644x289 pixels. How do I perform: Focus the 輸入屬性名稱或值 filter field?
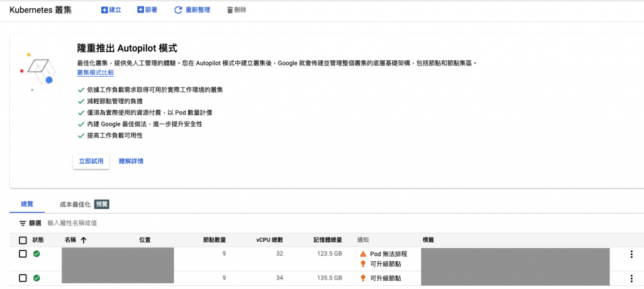[72, 224]
